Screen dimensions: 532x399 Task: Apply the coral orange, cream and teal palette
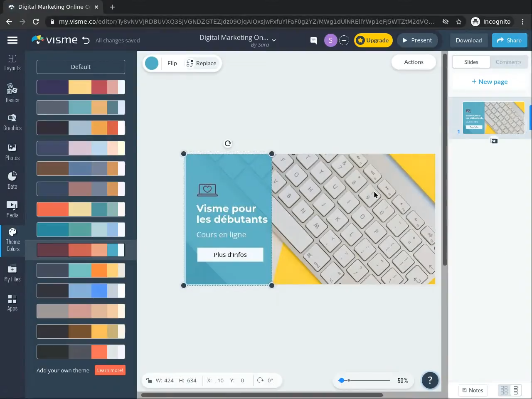pos(81,209)
